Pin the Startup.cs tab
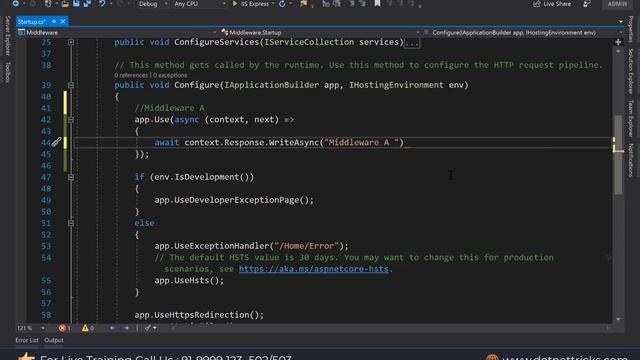The width and height of the screenshot is (640, 360). tap(54, 21)
